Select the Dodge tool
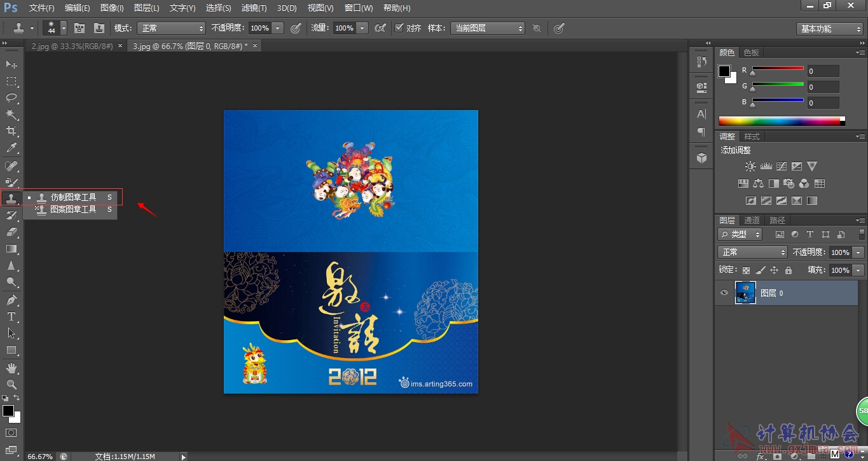The height and width of the screenshot is (461, 868). (11, 282)
